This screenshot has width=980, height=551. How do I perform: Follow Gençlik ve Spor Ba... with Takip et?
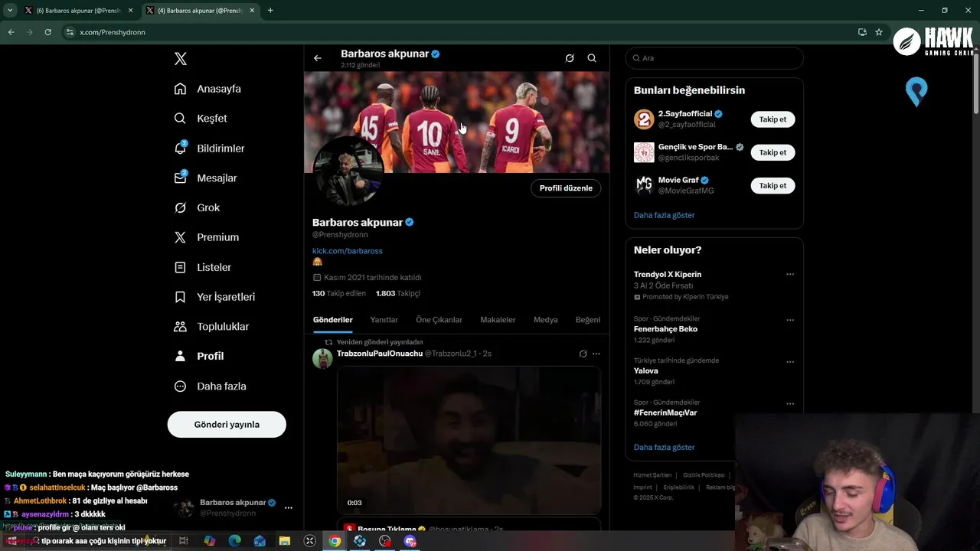tap(773, 152)
